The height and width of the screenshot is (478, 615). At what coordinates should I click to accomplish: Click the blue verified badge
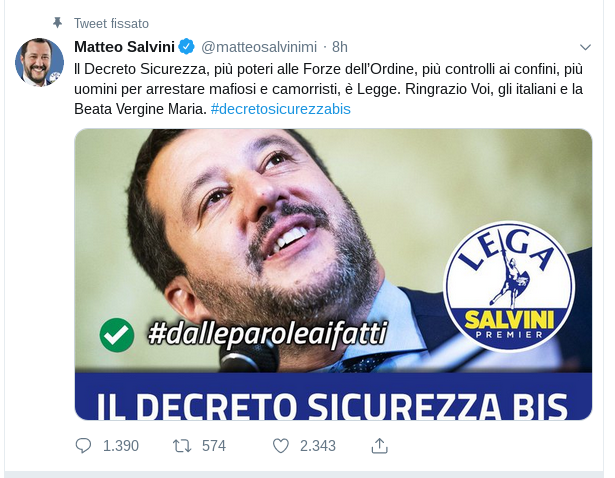coord(187,47)
